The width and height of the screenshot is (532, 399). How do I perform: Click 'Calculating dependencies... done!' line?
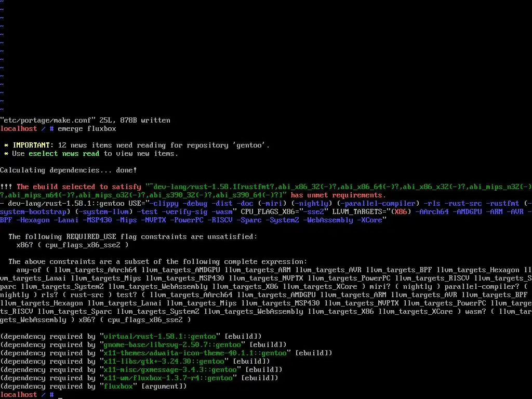68,170
